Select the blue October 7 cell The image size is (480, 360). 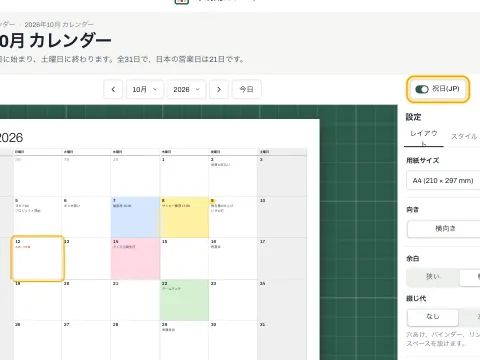tap(135, 217)
